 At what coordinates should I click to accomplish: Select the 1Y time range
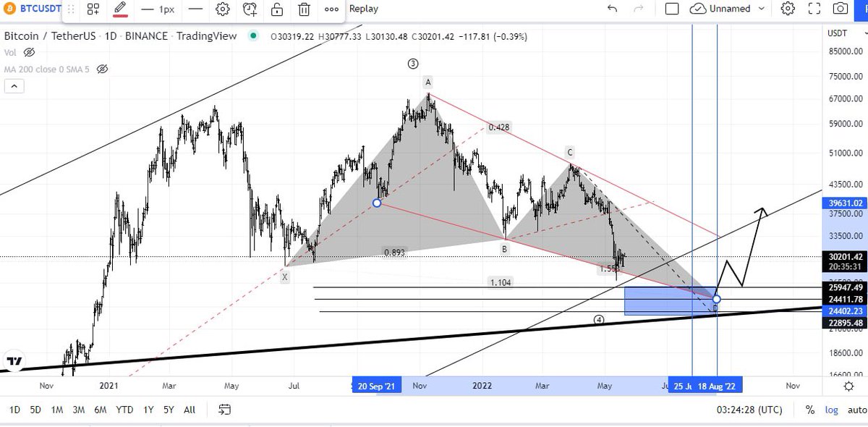[x=148, y=410]
